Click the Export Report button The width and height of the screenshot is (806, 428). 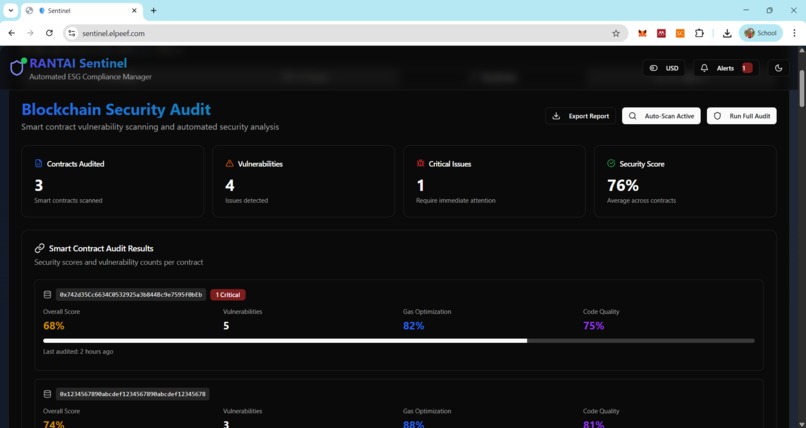(580, 116)
